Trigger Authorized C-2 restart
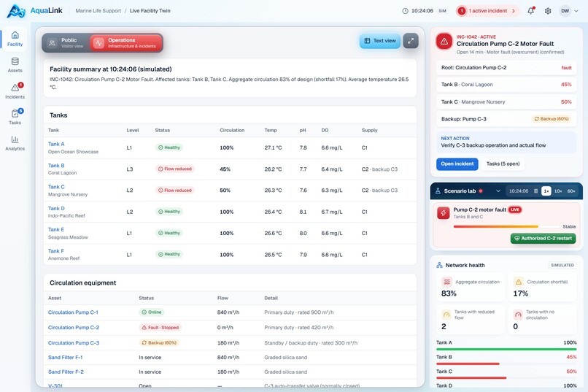The width and height of the screenshot is (588, 392). pyautogui.click(x=543, y=238)
